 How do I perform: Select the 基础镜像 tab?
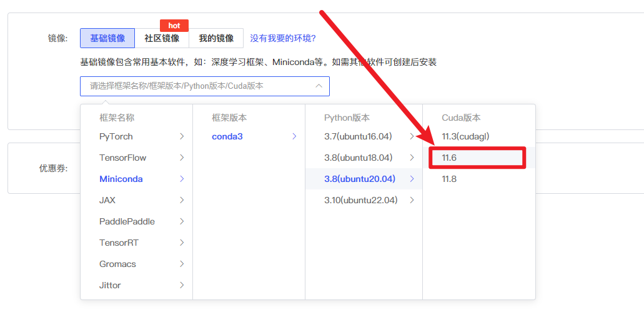(107, 38)
